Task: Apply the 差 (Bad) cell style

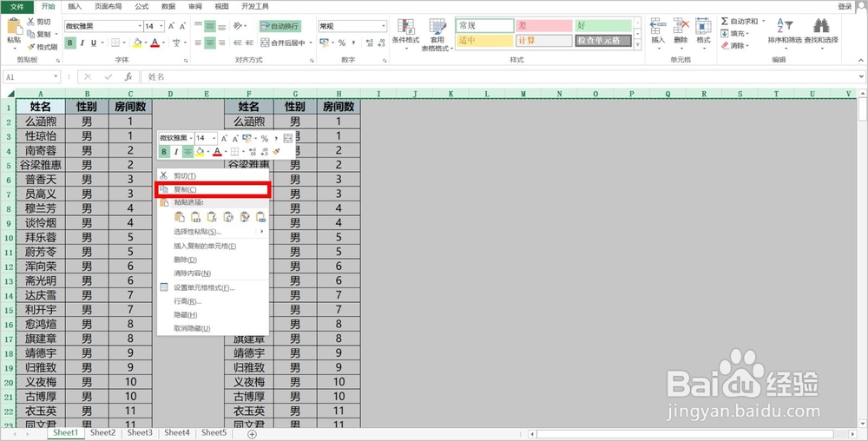Action: tap(543, 25)
